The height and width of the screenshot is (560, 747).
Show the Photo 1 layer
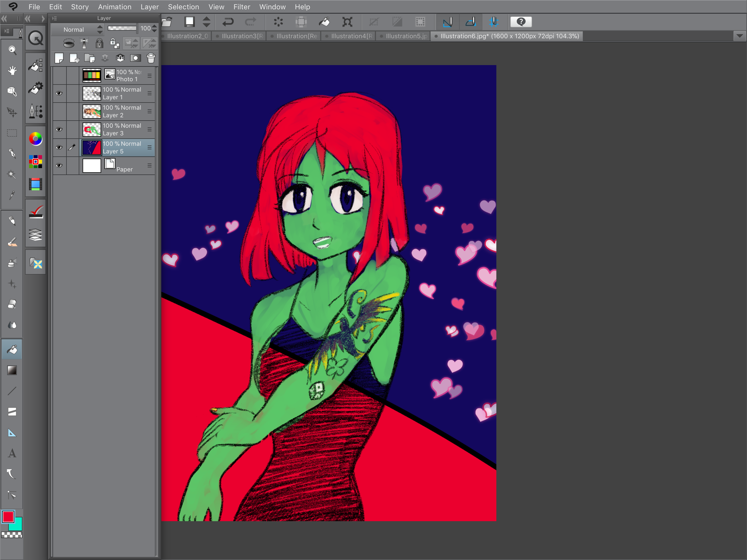[x=59, y=75]
